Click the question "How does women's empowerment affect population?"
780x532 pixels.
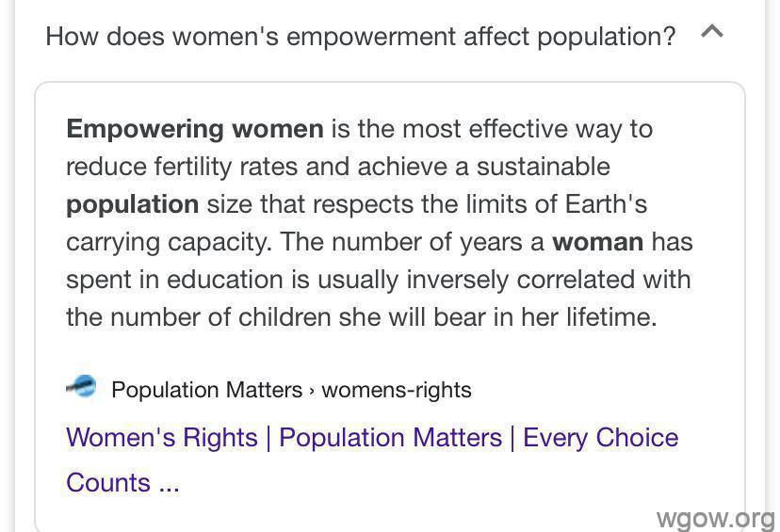click(x=361, y=37)
